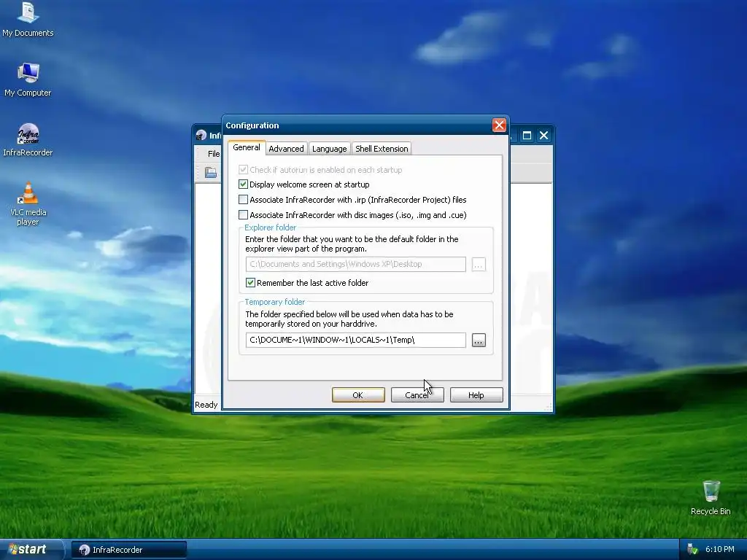The height and width of the screenshot is (560, 747).
Task: Enable association with .irp project files
Action: [x=244, y=200]
